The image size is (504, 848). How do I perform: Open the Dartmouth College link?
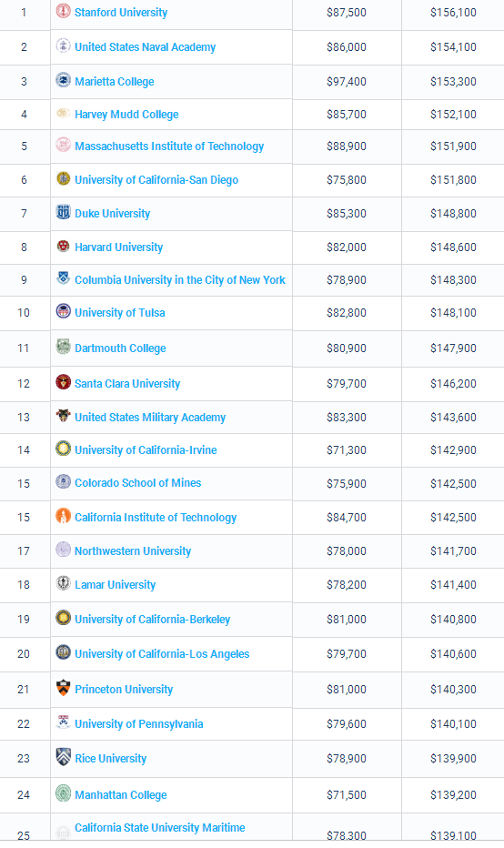click(x=120, y=348)
